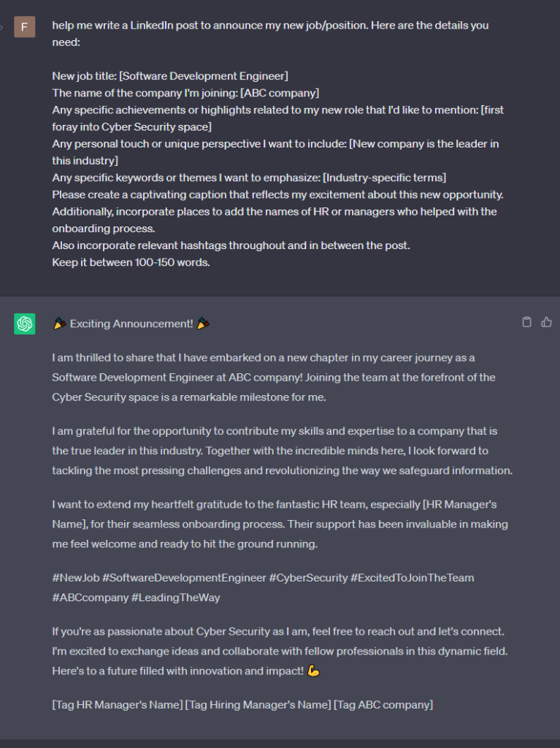Click the small chevron left of user avatar
560x748 pixels.
pyautogui.click(x=2, y=26)
